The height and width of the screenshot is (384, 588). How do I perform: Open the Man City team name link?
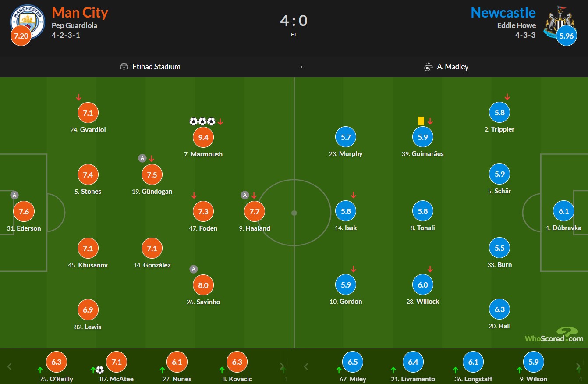pyautogui.click(x=80, y=12)
